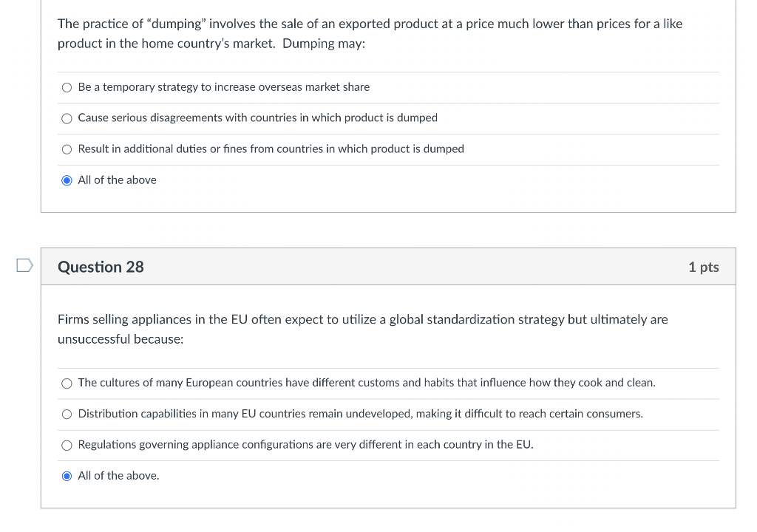The width and height of the screenshot is (757, 532).
Task: Click answer text 'Regulations governing appliance configurations'
Action: tap(305, 445)
